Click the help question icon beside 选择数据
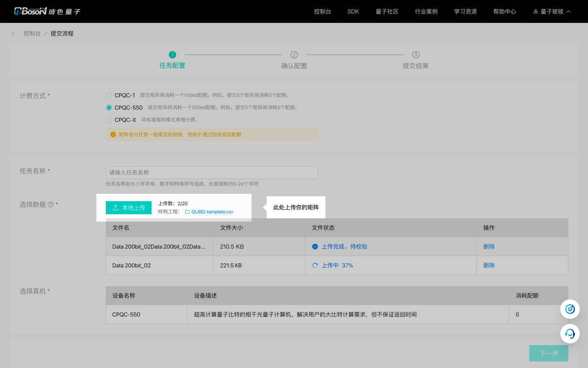The image size is (588, 368). [51, 204]
